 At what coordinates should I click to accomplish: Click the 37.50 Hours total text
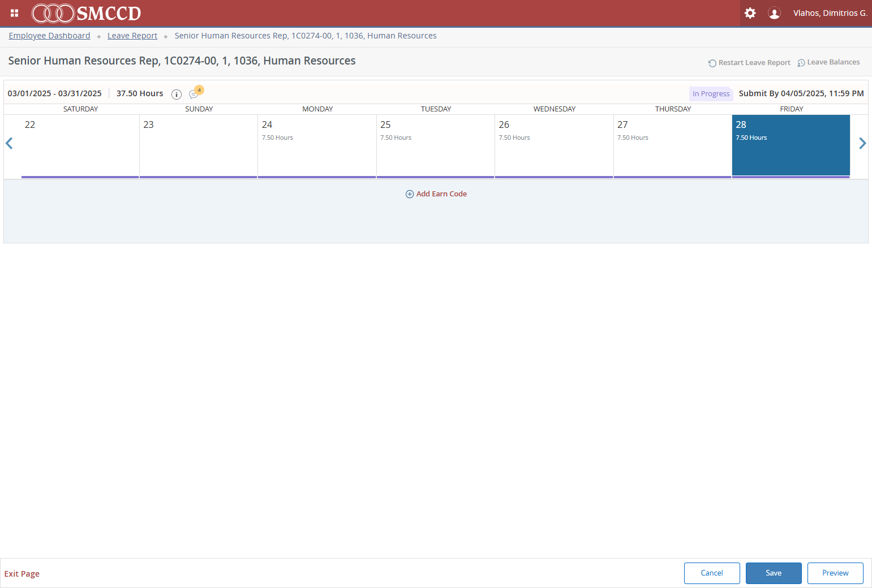click(140, 93)
